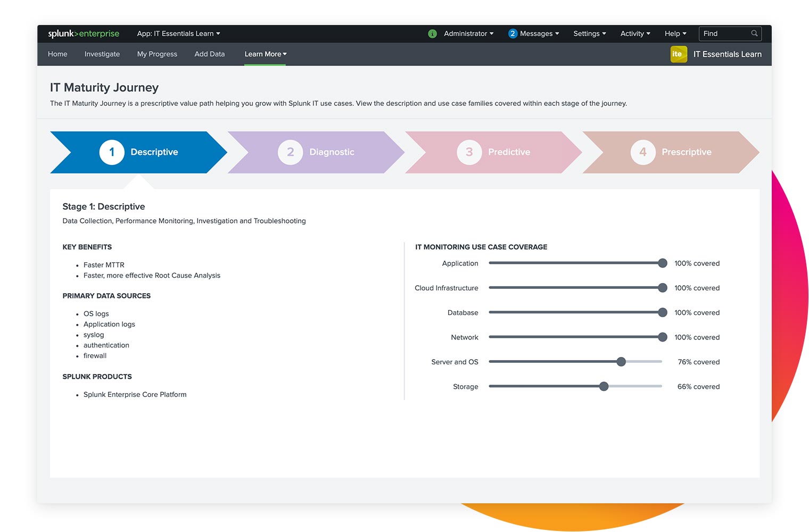809x532 pixels.
Task: Switch to My Progress tab
Action: click(x=157, y=54)
